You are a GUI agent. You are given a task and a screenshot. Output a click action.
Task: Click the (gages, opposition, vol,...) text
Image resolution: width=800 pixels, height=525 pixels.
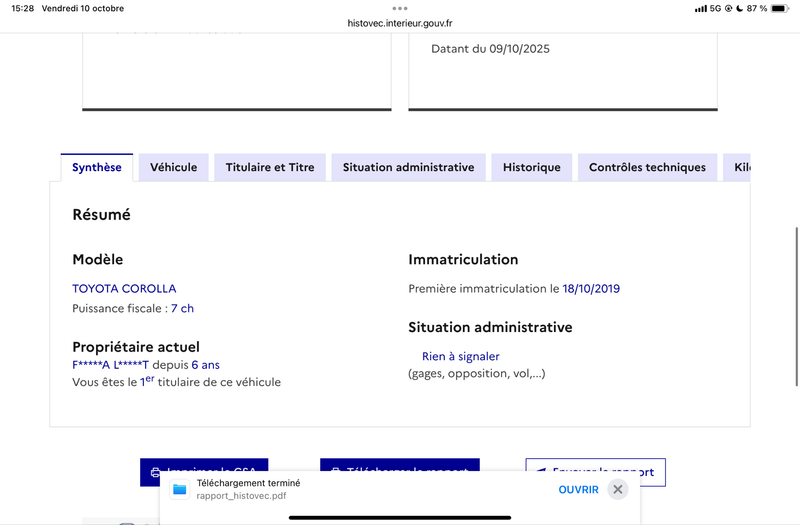tap(477, 373)
